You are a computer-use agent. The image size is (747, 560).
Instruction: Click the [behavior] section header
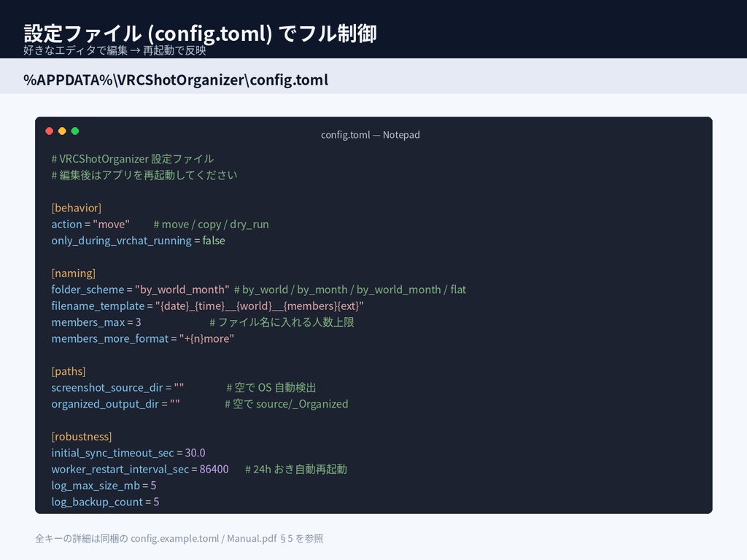75,207
